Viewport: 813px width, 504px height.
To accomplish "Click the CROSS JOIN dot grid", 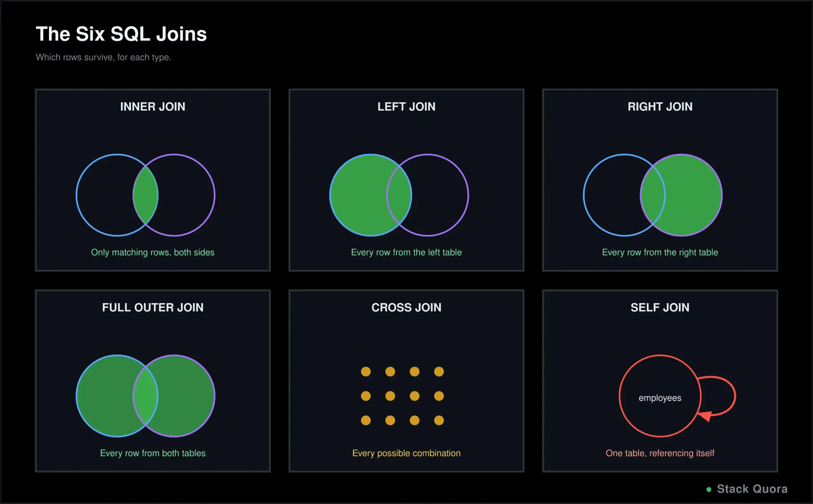I will pos(402,396).
